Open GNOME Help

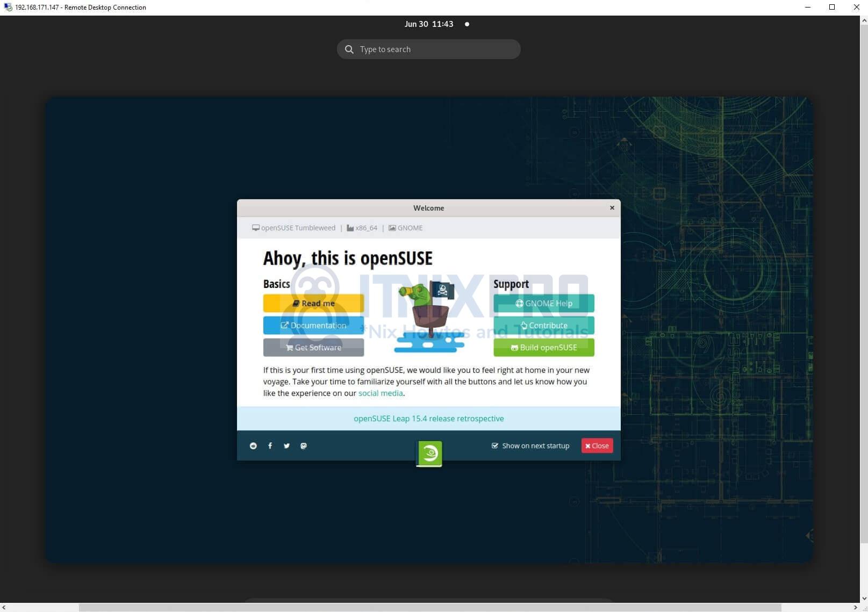[x=543, y=303]
